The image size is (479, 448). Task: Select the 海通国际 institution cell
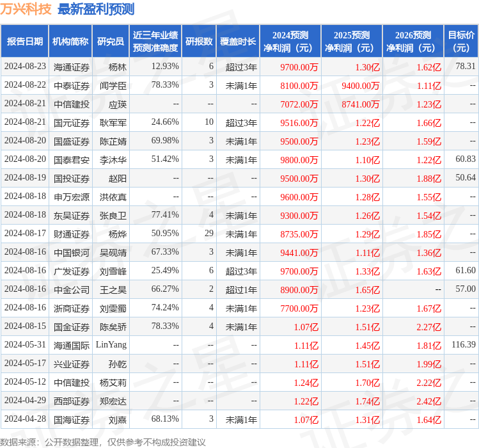click(72, 346)
